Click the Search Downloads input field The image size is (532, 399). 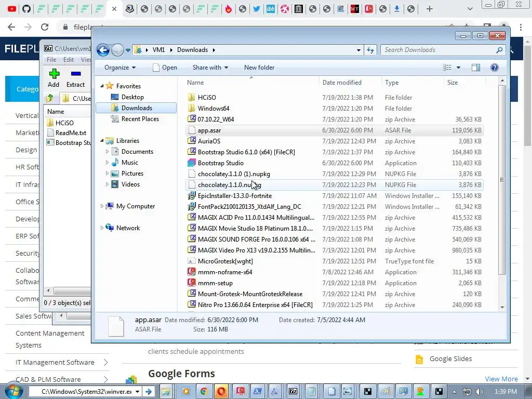coord(443,50)
